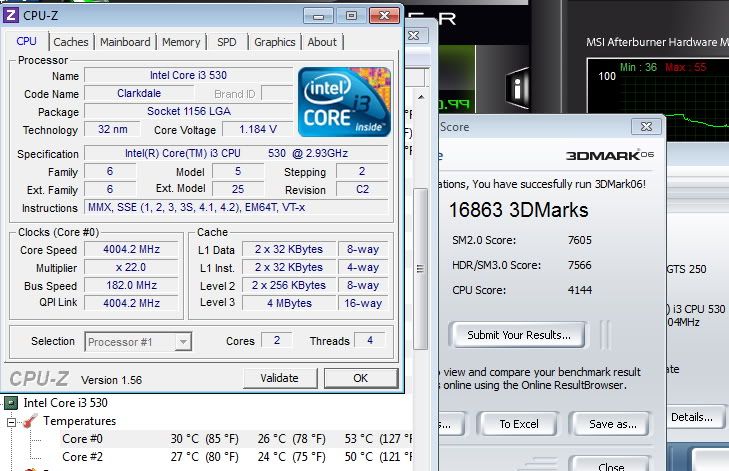Click the Save as... button

point(612,424)
